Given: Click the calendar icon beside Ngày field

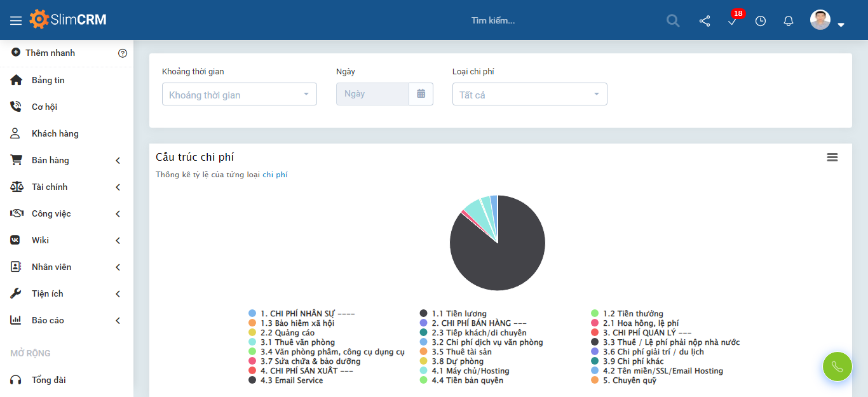Looking at the screenshot, I should pos(421,93).
